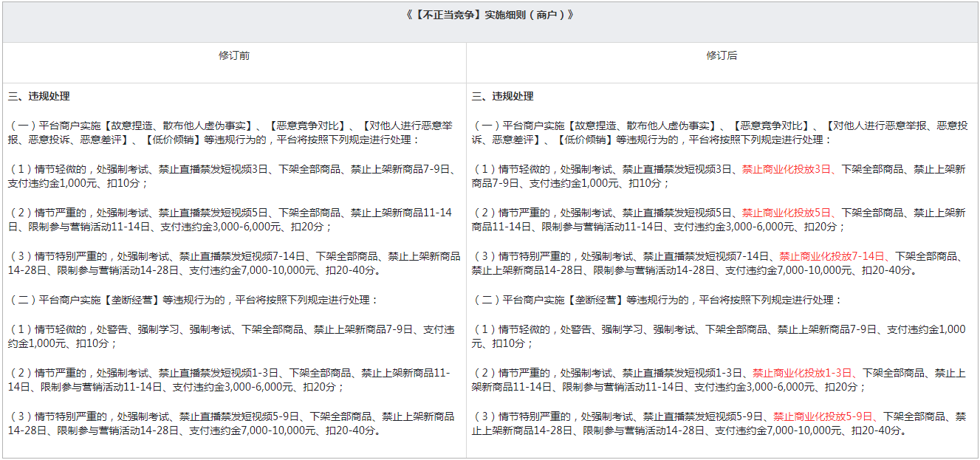980x460 pixels.
Task: Click 三、违规处理 heading in 修订前 column
Action: pos(39,97)
